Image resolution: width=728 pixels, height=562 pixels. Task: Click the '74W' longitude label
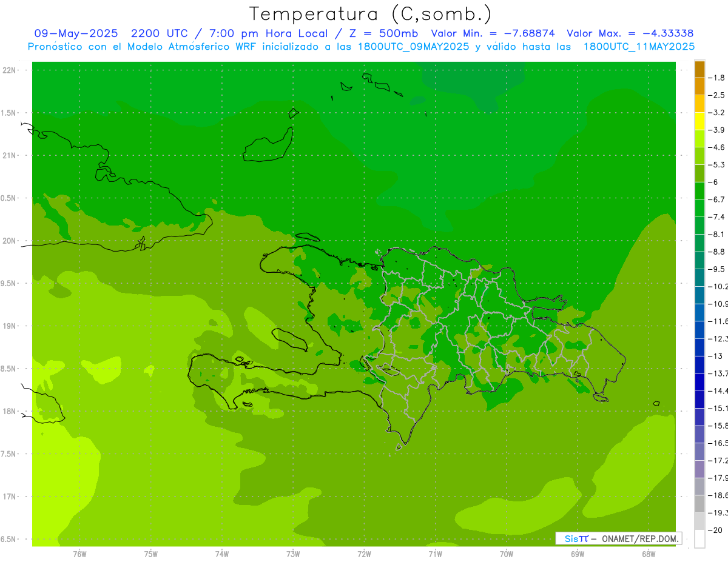222,554
